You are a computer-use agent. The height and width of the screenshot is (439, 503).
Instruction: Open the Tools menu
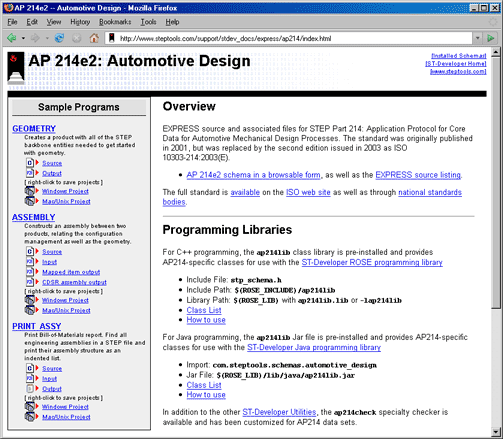[148, 22]
